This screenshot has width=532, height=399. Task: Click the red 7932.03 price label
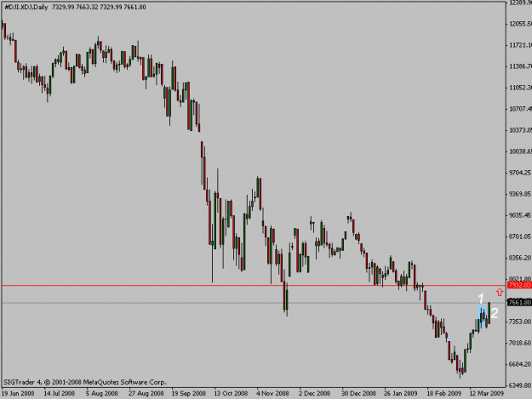tap(519, 285)
